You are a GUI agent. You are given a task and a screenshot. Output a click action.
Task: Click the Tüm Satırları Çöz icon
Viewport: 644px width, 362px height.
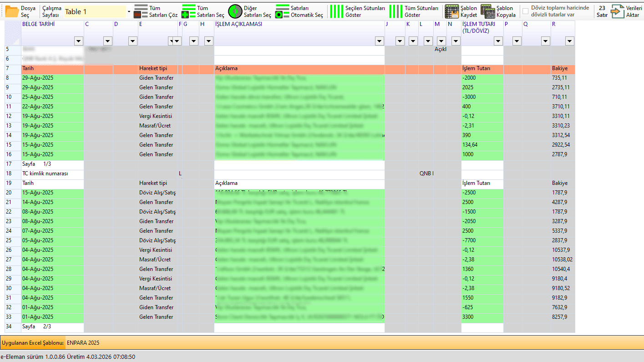[x=141, y=11]
